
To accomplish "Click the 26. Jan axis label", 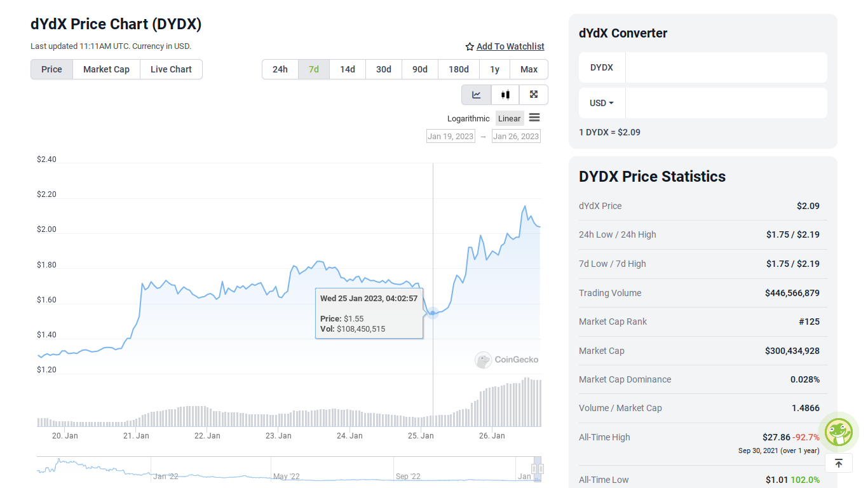I will 492,436.
